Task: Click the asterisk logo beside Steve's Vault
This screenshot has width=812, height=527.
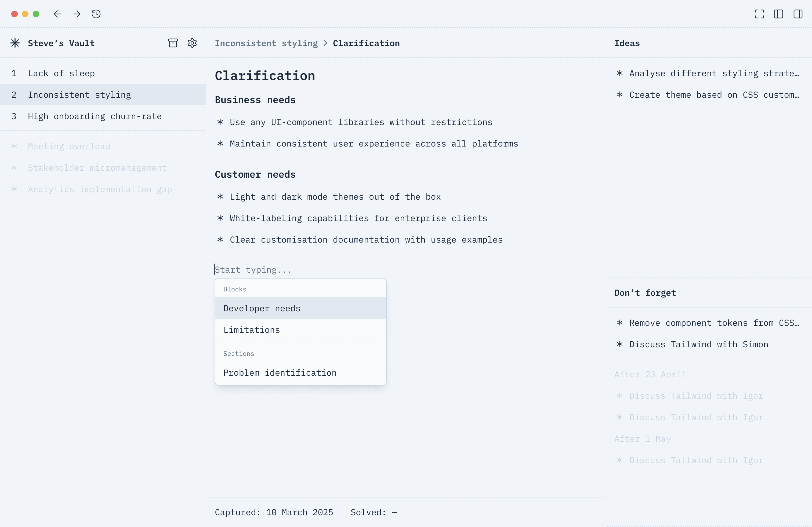Action: tap(15, 43)
